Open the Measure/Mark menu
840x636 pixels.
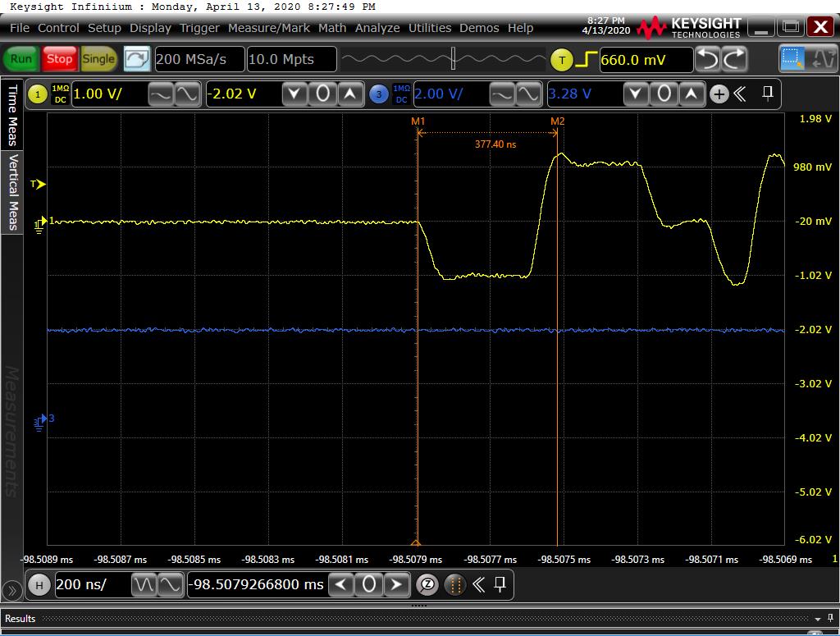pyautogui.click(x=269, y=28)
